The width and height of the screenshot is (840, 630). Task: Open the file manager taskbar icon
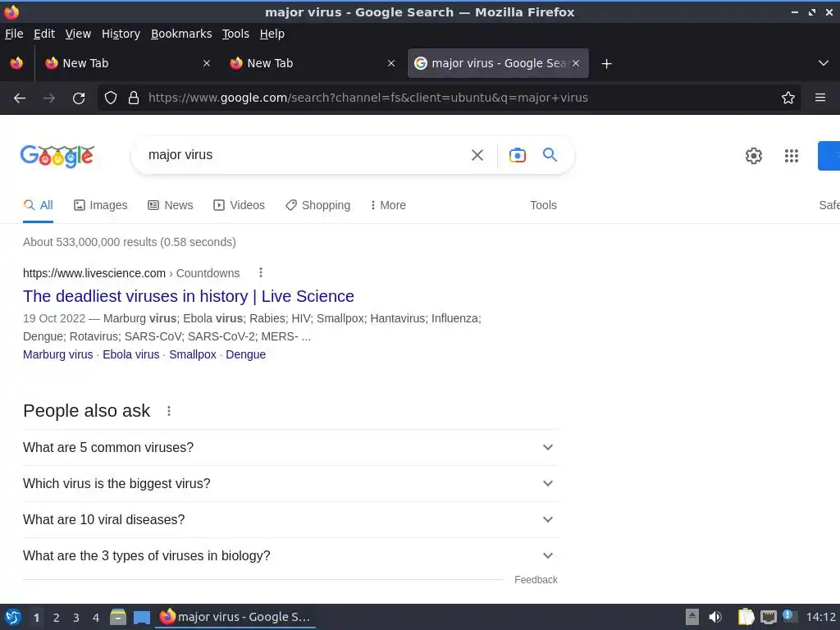point(118,617)
